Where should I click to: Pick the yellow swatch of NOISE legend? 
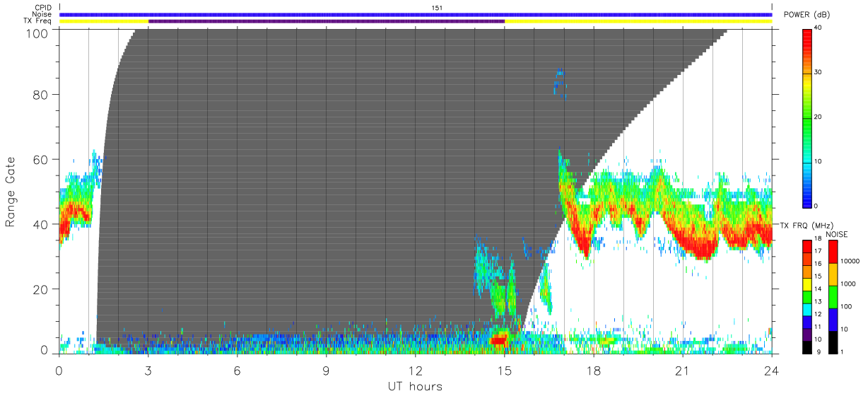[x=833, y=274]
